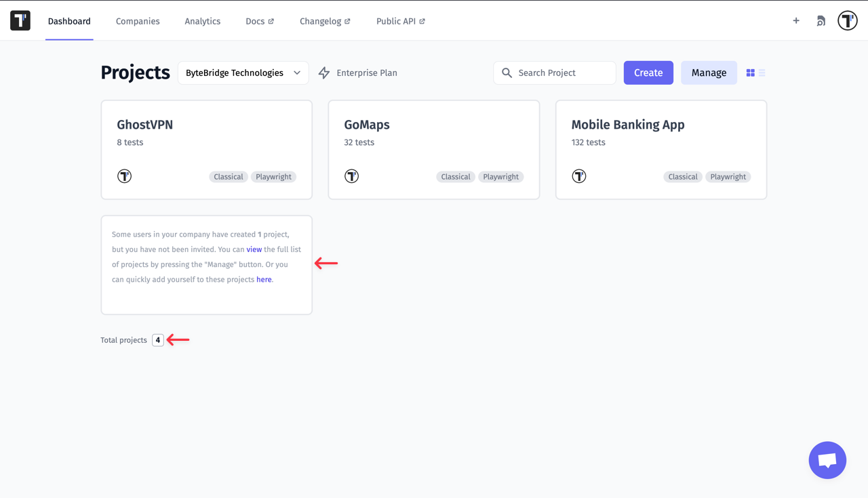Open the chat bubble in bottom right corner
Screen dimensions: 868x498
tap(827, 460)
